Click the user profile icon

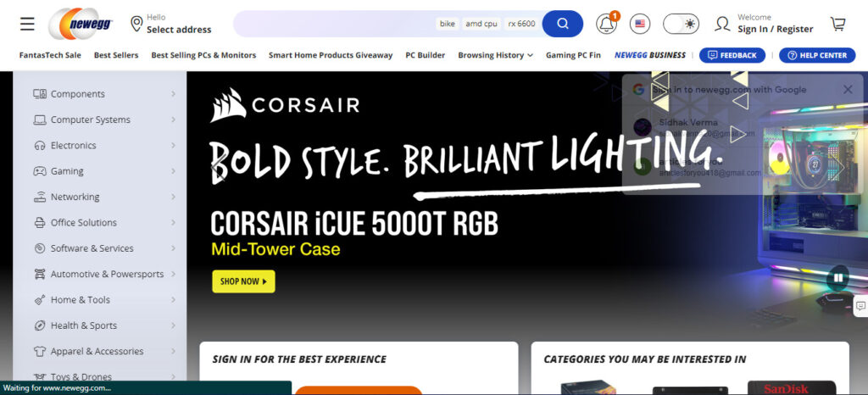click(722, 24)
